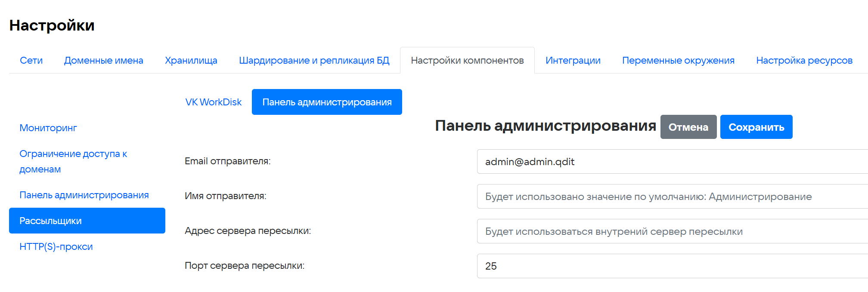
Task: Open Шардирование и репликация БД tab
Action: [314, 61]
